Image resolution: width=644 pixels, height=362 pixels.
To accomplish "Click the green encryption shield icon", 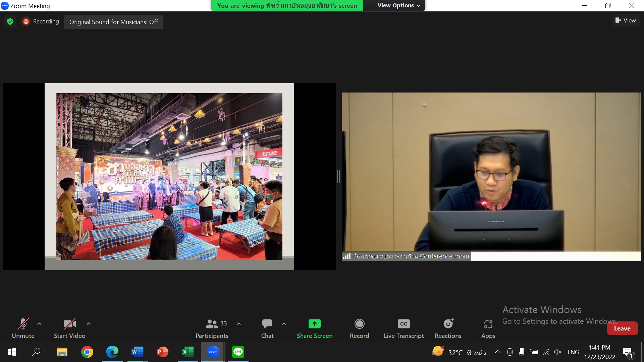I will [x=10, y=22].
